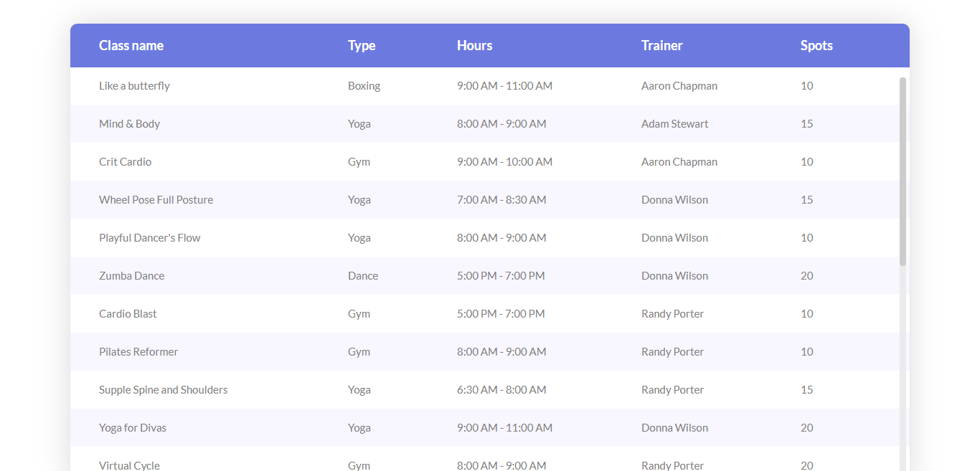This screenshot has height=471, width=980.
Task: Click the table's vertical scrollbar thumb
Action: 903,172
